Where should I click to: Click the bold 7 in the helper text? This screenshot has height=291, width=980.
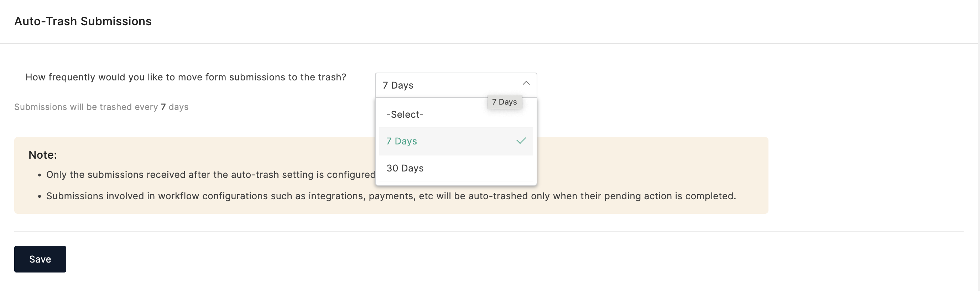coord(163,107)
